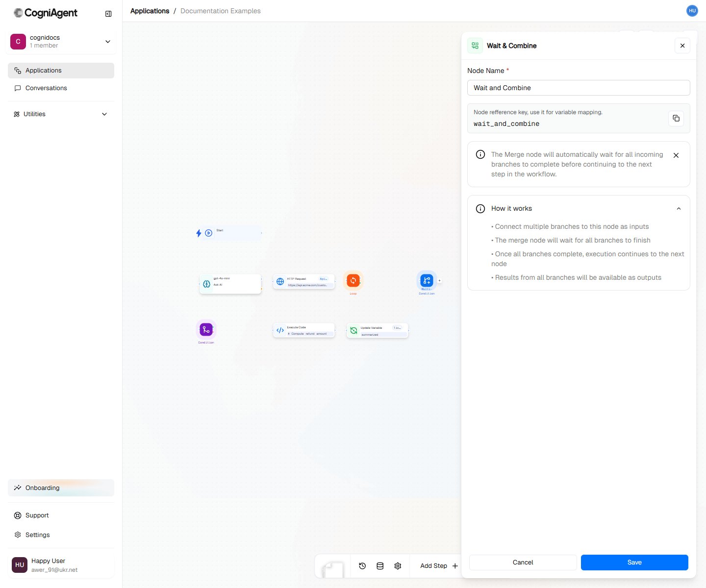
Task: Open Applications in the sidebar
Action: [x=61, y=71]
